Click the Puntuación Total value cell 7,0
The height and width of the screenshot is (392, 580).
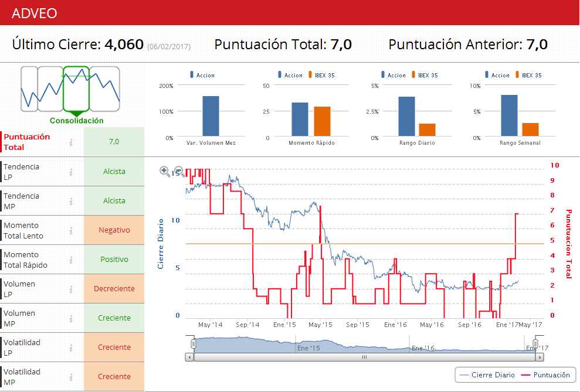(114, 141)
